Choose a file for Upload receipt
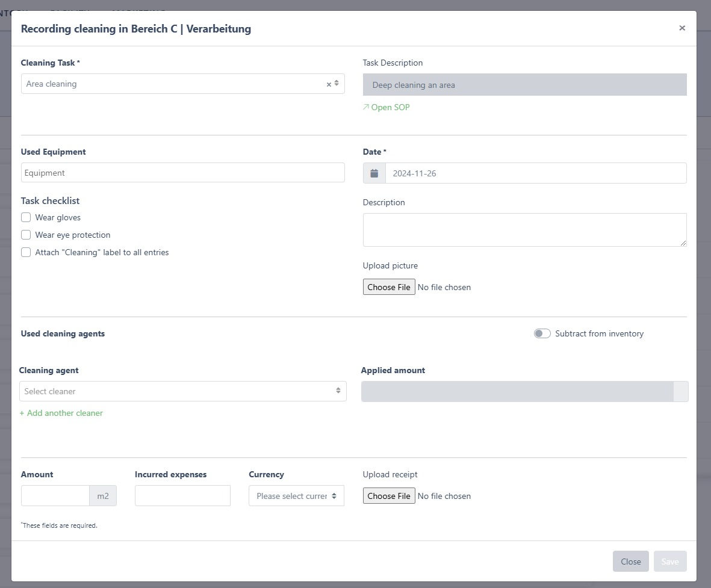 pyautogui.click(x=389, y=496)
